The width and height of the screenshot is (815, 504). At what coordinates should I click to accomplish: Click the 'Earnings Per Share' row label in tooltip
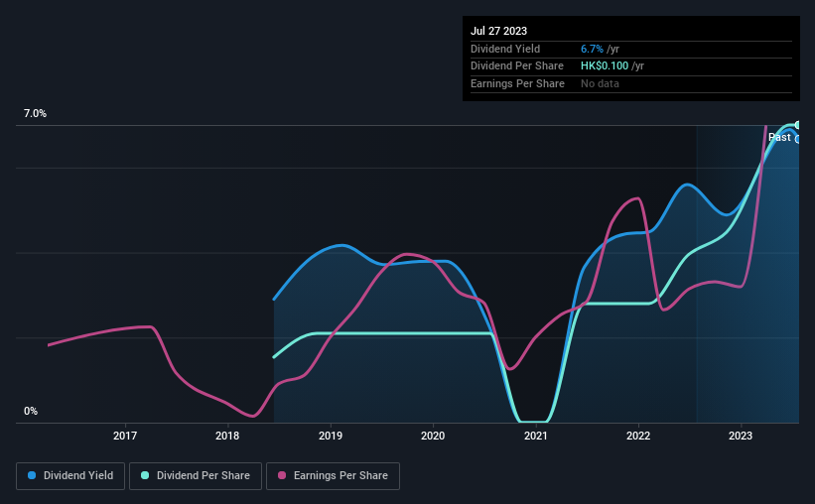tap(518, 83)
